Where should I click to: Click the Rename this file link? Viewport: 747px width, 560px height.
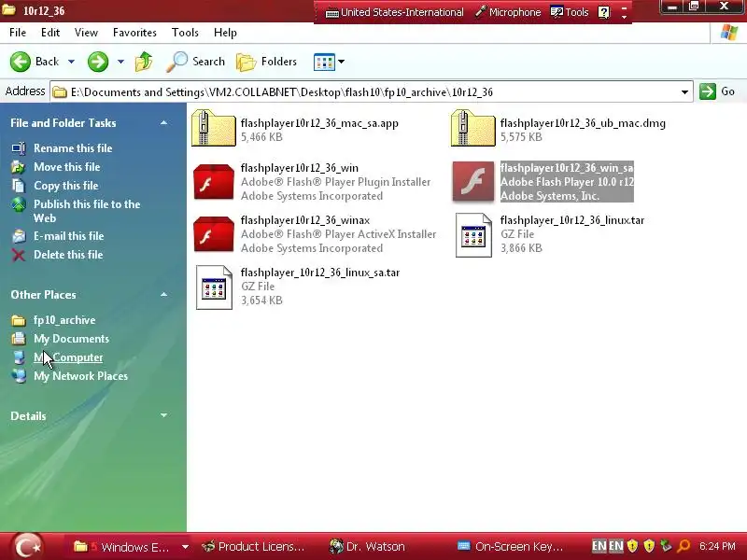point(73,148)
